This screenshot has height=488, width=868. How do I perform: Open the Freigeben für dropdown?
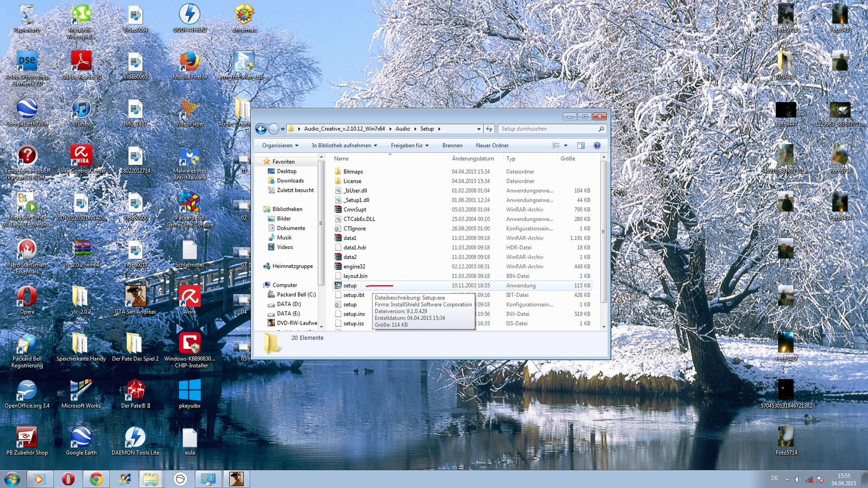tap(410, 146)
